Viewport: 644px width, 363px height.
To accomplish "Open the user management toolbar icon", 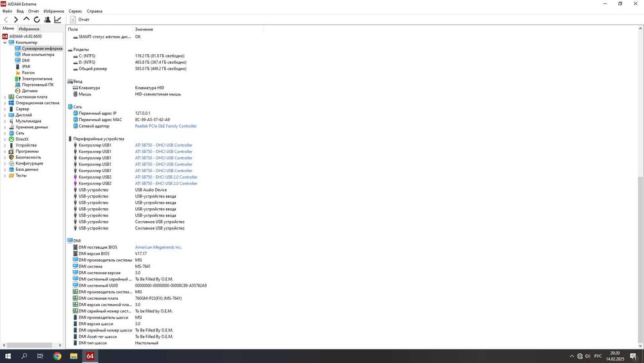I will [47, 19].
